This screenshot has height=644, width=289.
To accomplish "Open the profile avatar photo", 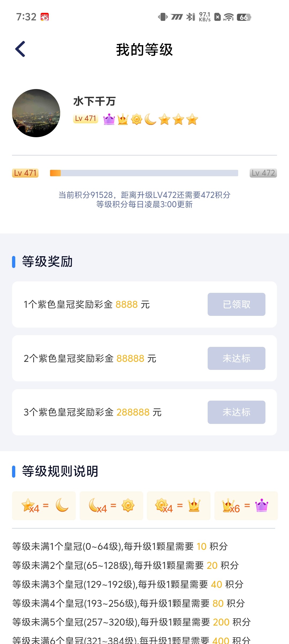I will [36, 113].
